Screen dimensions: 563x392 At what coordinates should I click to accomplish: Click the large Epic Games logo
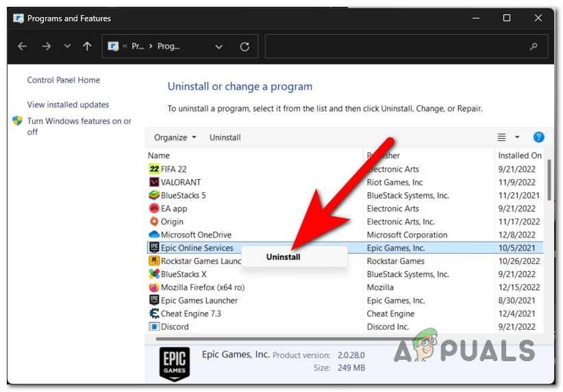[175, 364]
